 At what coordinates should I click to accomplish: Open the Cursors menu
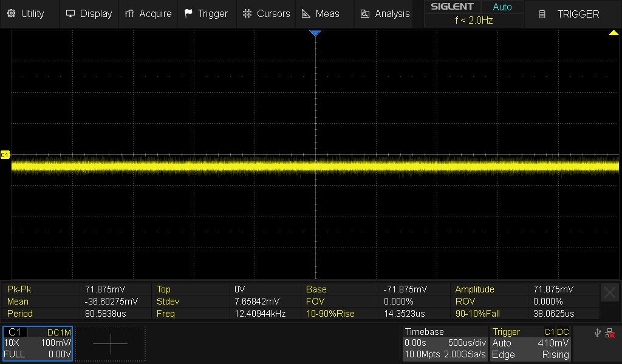[266, 14]
